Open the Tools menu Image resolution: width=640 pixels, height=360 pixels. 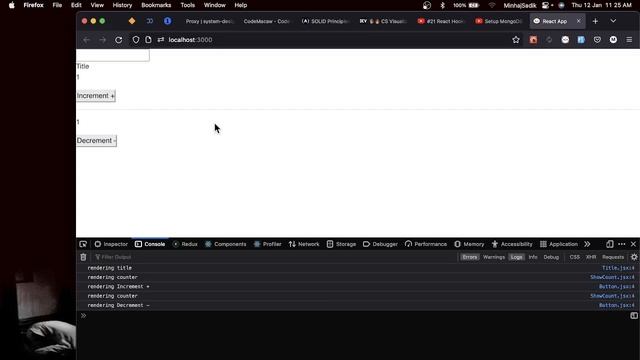pyautogui.click(x=187, y=5)
